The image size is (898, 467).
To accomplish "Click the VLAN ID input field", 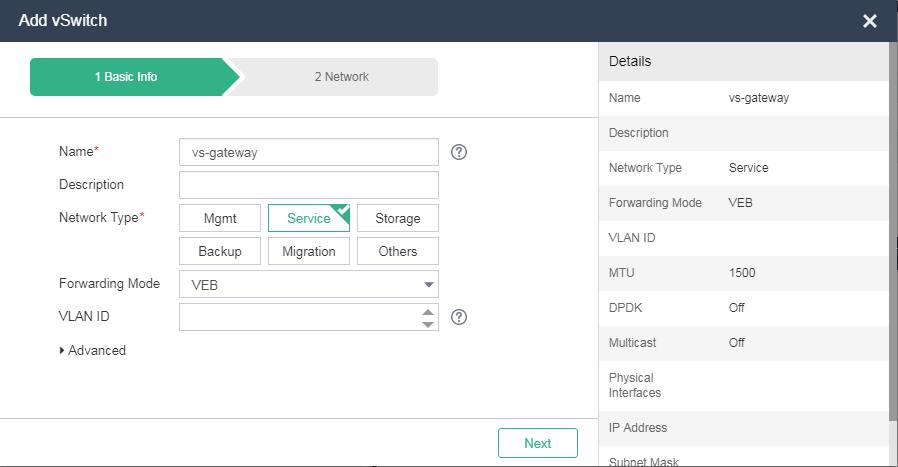I will pos(298,317).
